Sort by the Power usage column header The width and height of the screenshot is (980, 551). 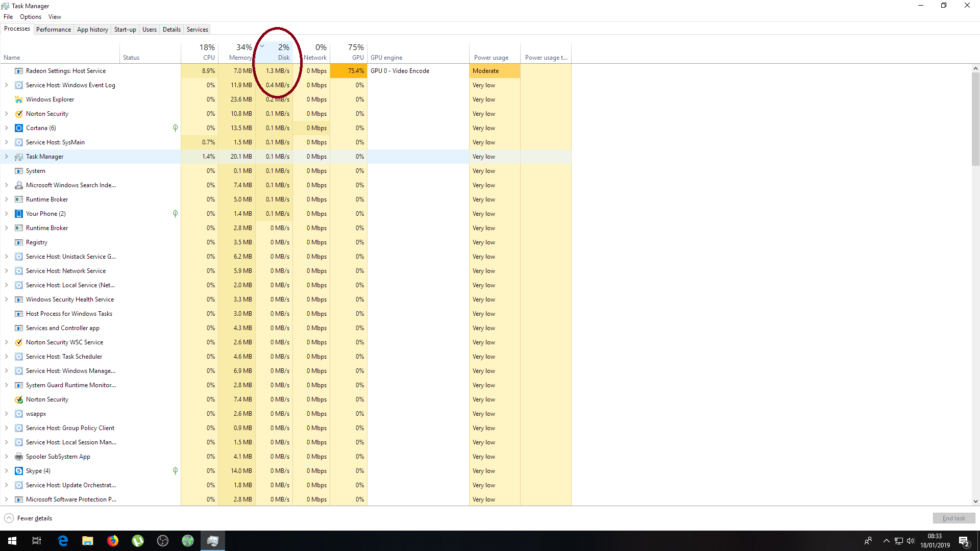(495, 52)
